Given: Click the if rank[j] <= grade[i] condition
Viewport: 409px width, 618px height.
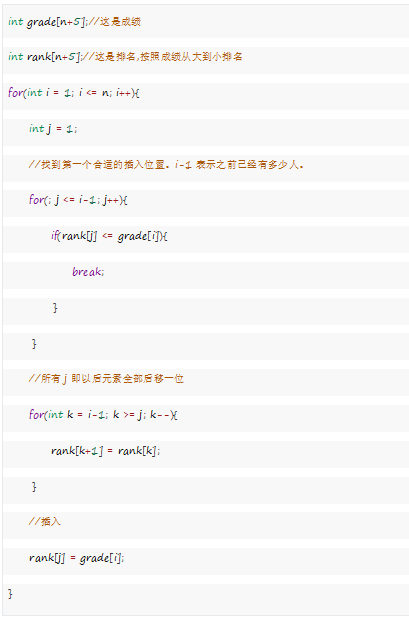Looking at the screenshot, I should pyautogui.click(x=109, y=236).
